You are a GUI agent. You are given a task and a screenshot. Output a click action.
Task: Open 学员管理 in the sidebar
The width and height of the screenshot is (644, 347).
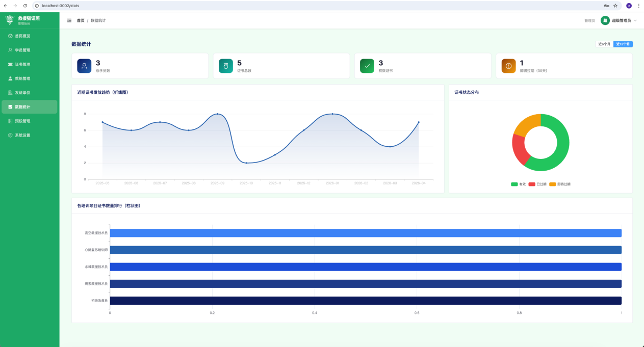click(22, 50)
